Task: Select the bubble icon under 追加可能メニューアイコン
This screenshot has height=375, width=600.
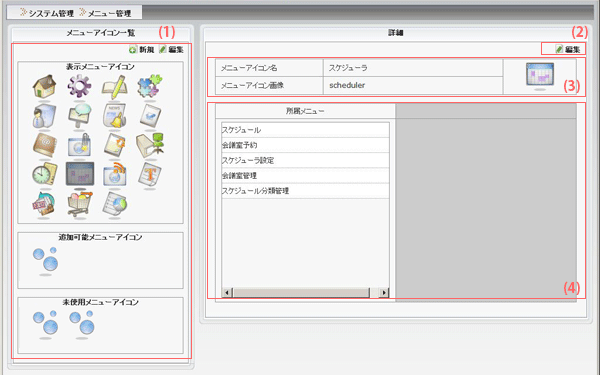Action: coord(46,260)
